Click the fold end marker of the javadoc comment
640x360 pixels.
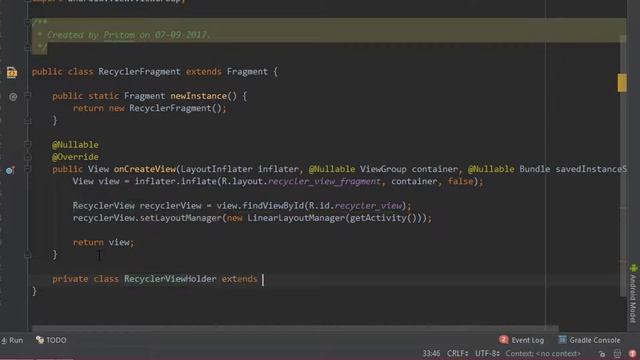click(28, 47)
